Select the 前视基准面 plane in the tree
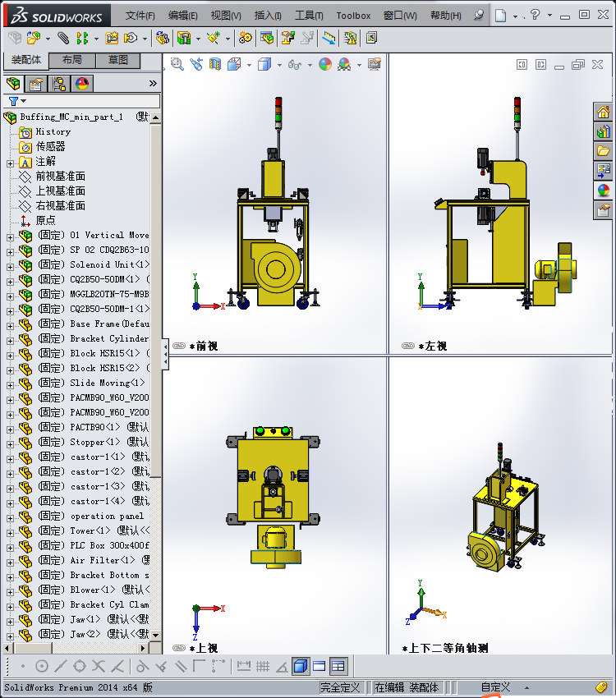The width and height of the screenshot is (616, 698). [x=60, y=177]
